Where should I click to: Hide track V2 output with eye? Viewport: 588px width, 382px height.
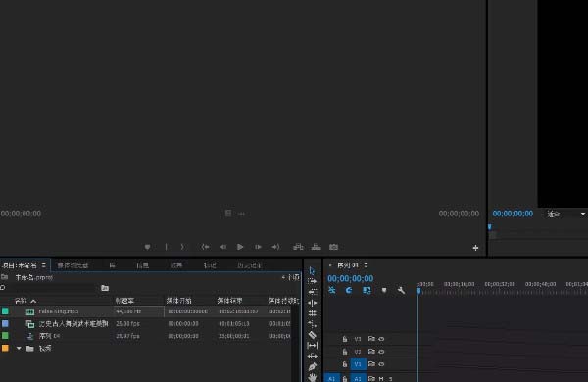pos(381,352)
